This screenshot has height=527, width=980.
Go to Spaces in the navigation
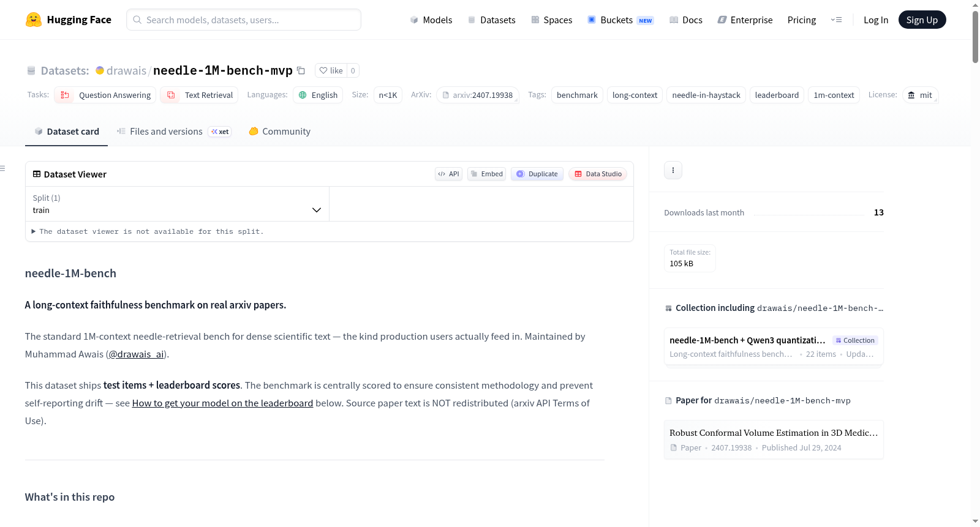[x=551, y=20]
